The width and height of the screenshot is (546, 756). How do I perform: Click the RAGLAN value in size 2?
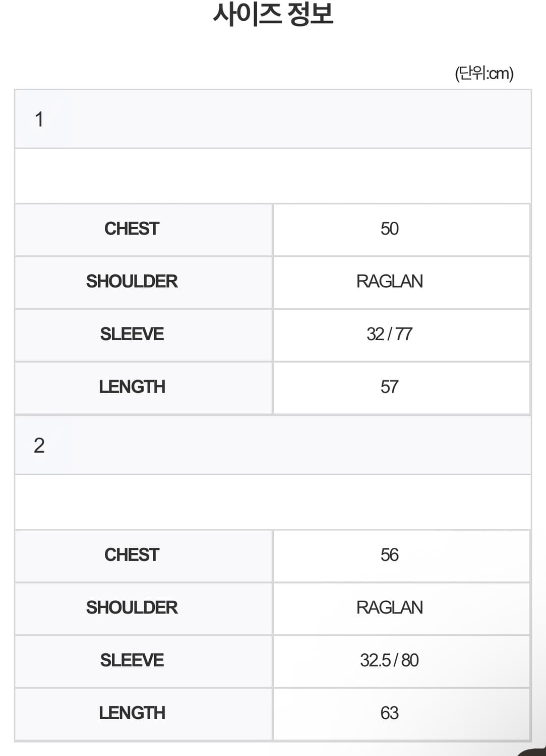click(390, 607)
